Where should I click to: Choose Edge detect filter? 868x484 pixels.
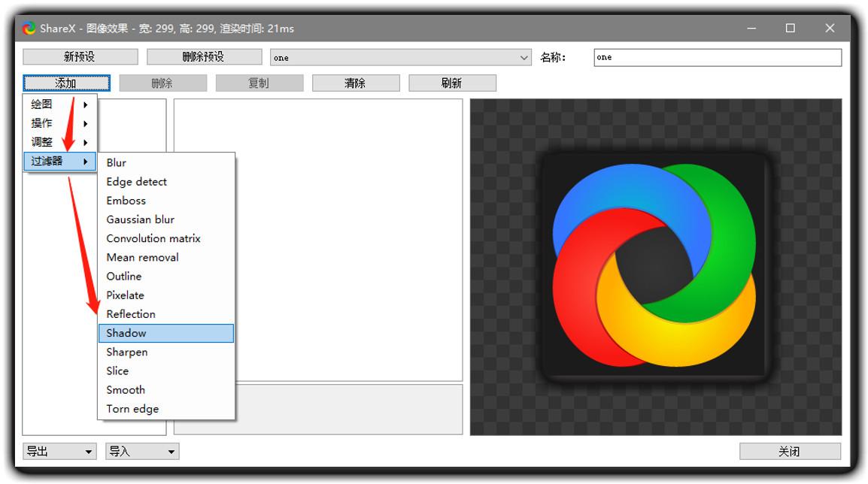[166, 181]
